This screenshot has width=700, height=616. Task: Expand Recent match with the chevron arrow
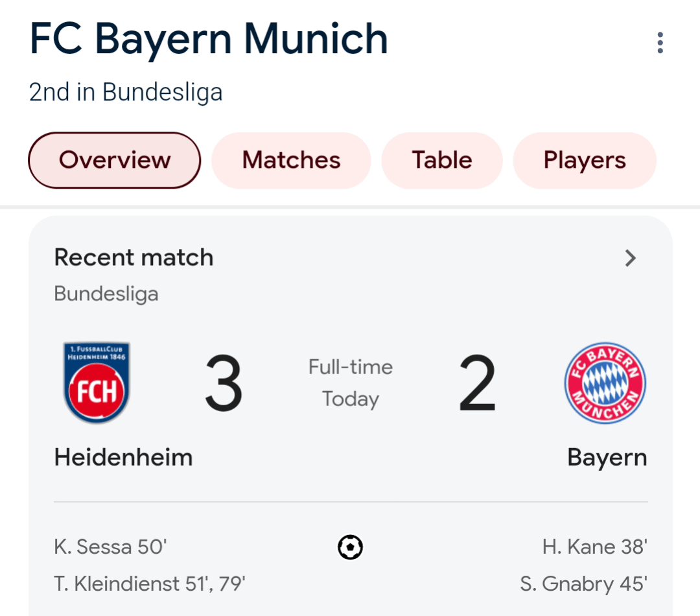click(630, 258)
